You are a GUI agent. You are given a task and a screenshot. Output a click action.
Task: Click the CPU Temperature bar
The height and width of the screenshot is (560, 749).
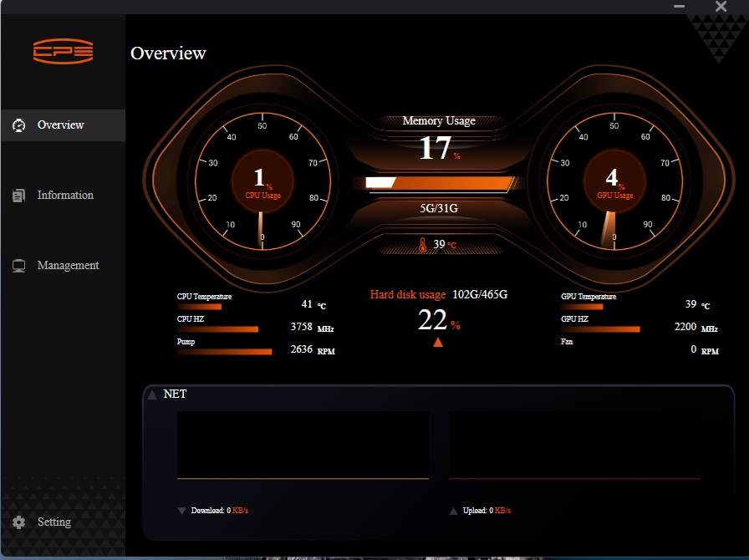coord(199,307)
